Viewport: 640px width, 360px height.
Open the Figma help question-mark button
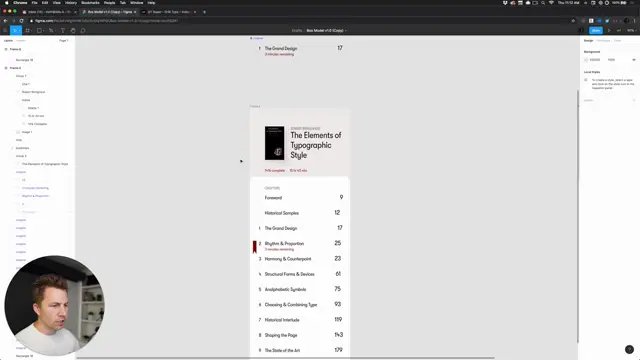pyautogui.click(x=629, y=349)
